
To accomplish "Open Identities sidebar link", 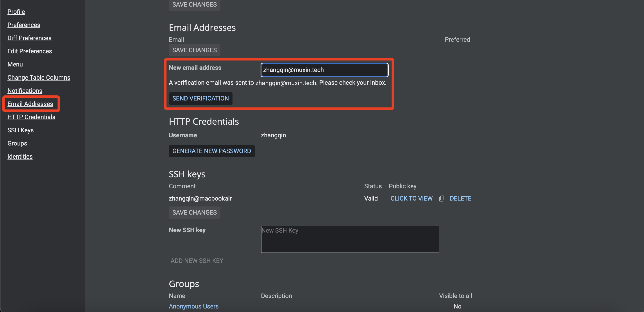I will (20, 156).
